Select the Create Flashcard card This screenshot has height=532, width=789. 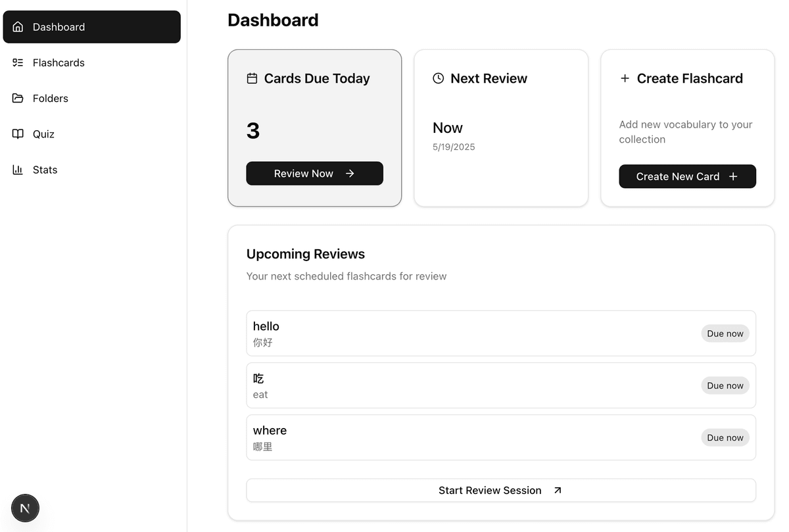[687, 128]
